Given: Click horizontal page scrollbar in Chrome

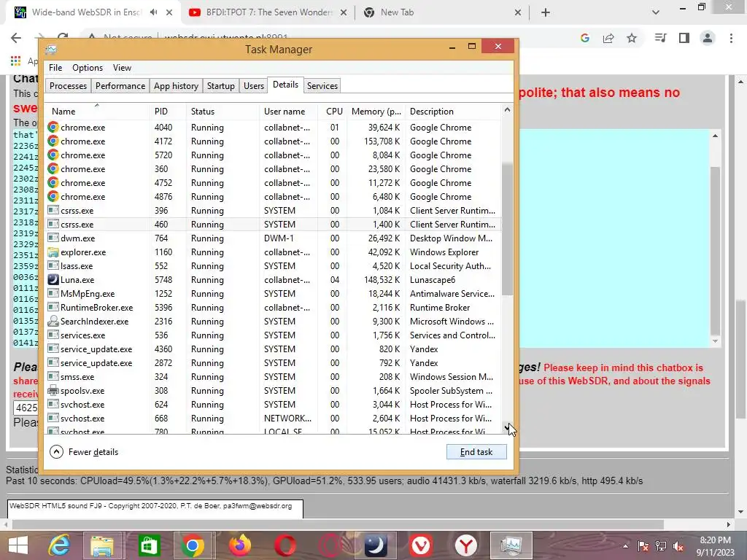Looking at the screenshot, I should [338, 524].
